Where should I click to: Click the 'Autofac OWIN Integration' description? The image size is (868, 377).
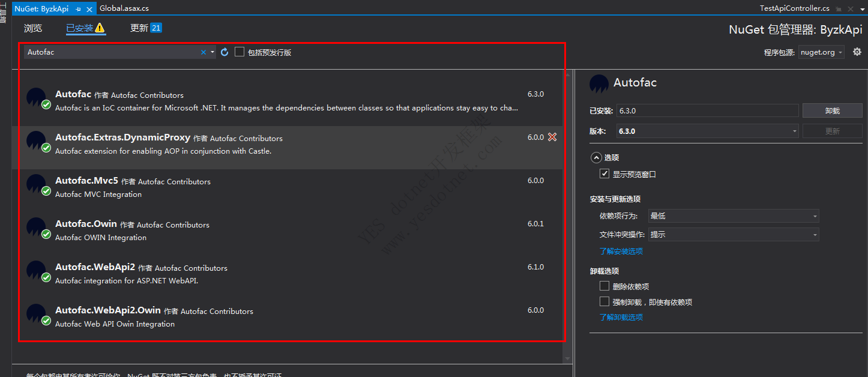click(101, 238)
